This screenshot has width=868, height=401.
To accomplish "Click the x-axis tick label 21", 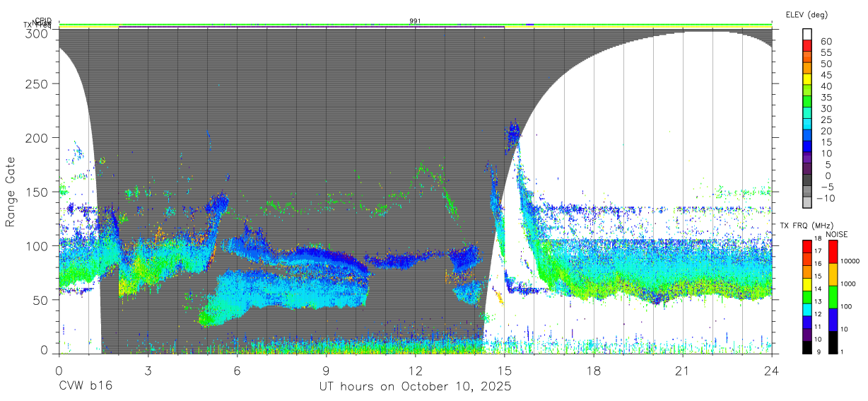I will pyautogui.click(x=683, y=371).
